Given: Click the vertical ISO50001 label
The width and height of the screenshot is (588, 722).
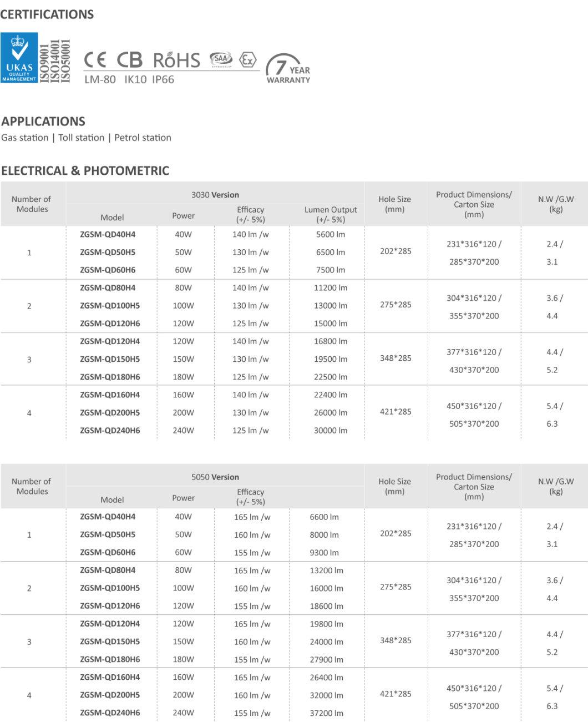Looking at the screenshot, I should point(65,60).
